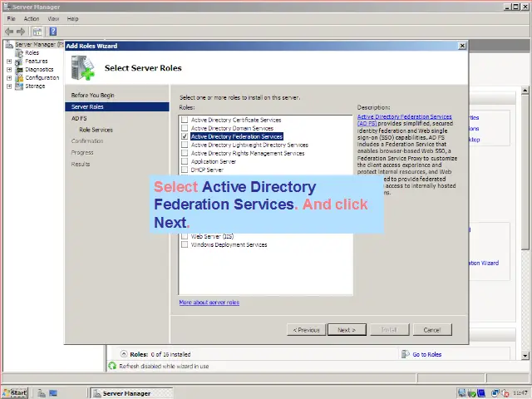The height and width of the screenshot is (399, 532).
Task: Check Active Directory Certificate Services
Action: point(185,120)
